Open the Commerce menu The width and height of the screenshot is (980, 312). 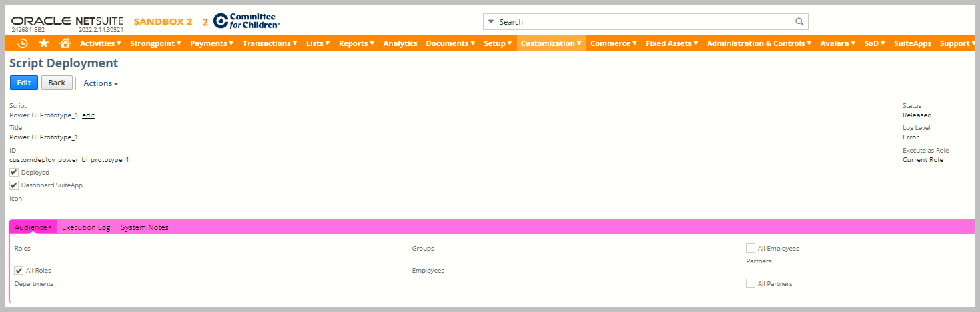pos(614,43)
